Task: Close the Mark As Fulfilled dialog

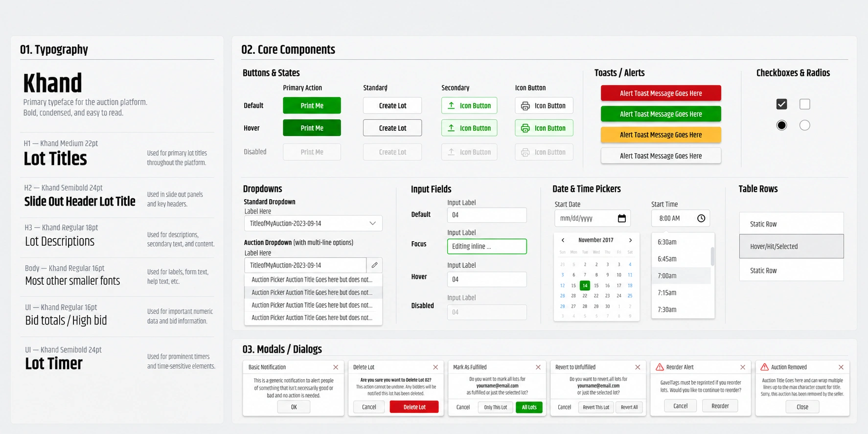Action: tap(538, 367)
